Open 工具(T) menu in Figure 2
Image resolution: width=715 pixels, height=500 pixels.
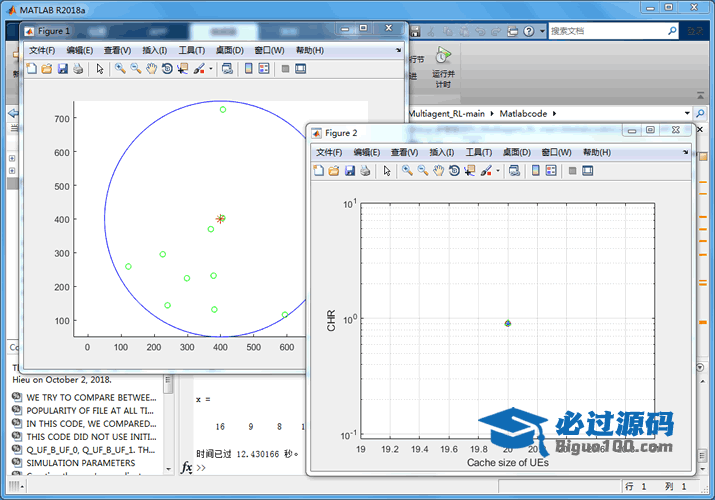click(478, 152)
